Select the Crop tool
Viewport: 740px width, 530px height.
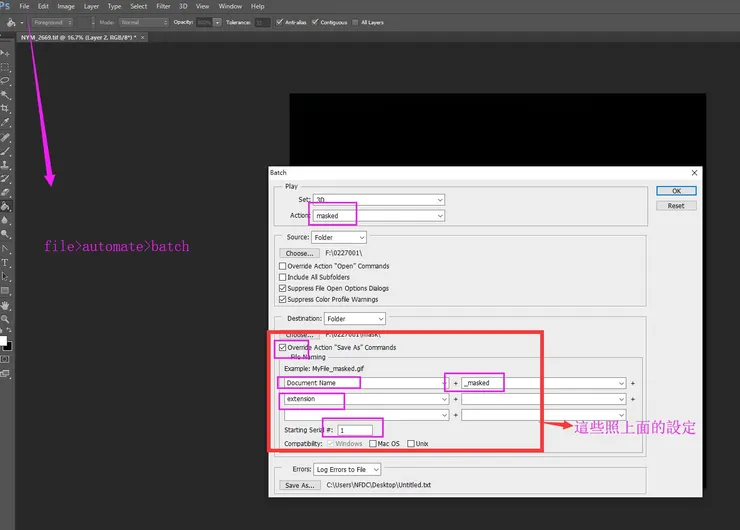pos(5,108)
